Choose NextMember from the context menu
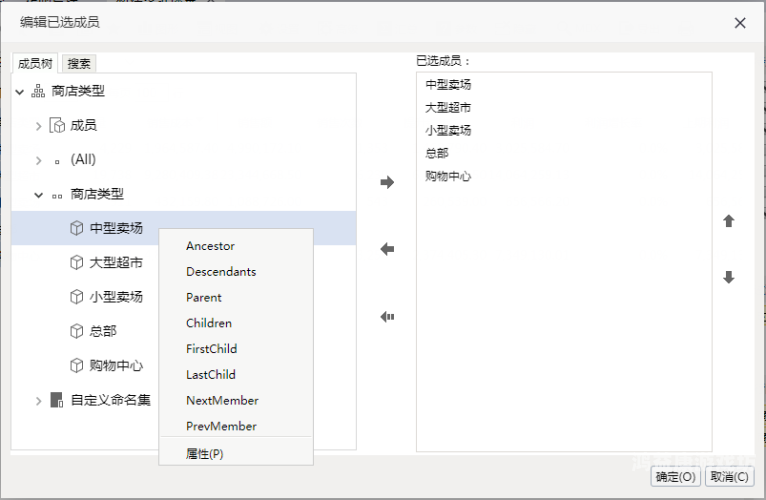 pos(236,401)
